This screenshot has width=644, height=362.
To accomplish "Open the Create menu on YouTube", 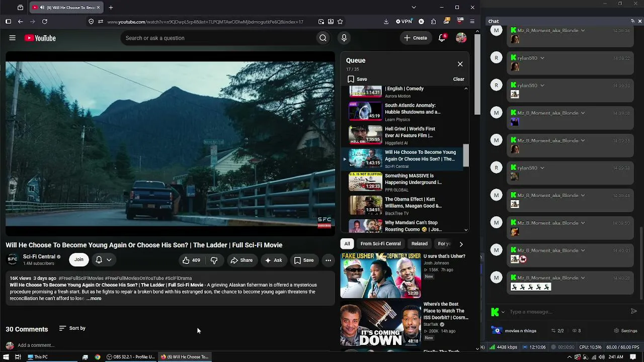I will tap(416, 38).
